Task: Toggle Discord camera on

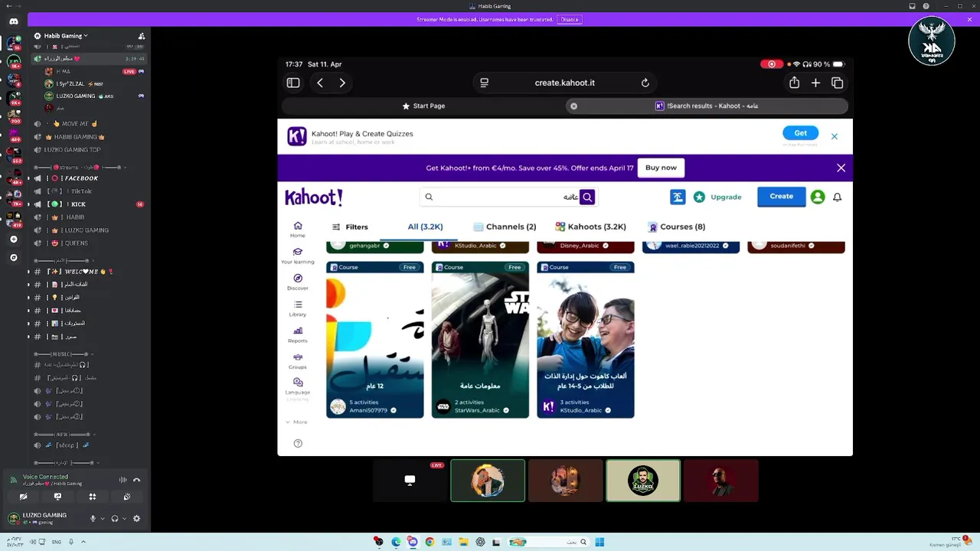Action: point(23,497)
